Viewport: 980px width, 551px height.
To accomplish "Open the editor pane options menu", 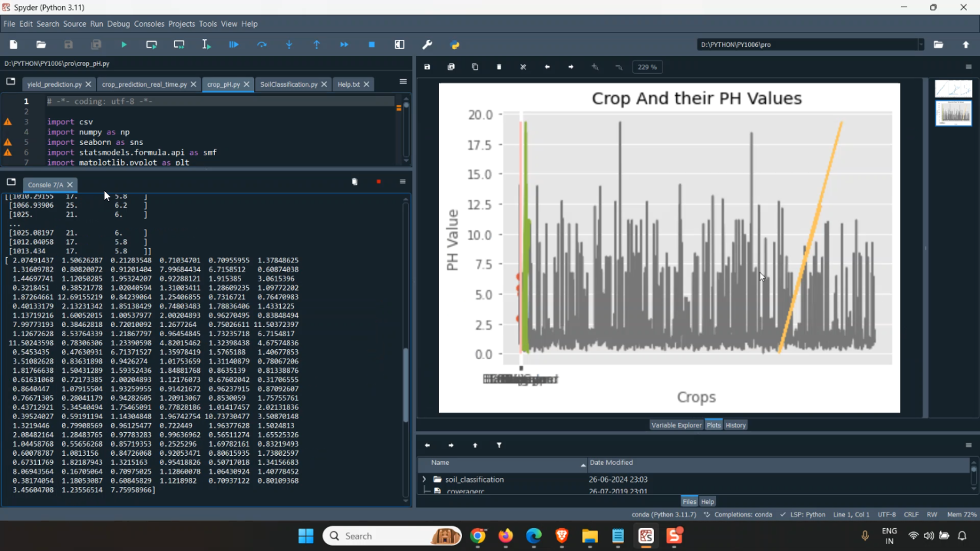I will (x=403, y=82).
